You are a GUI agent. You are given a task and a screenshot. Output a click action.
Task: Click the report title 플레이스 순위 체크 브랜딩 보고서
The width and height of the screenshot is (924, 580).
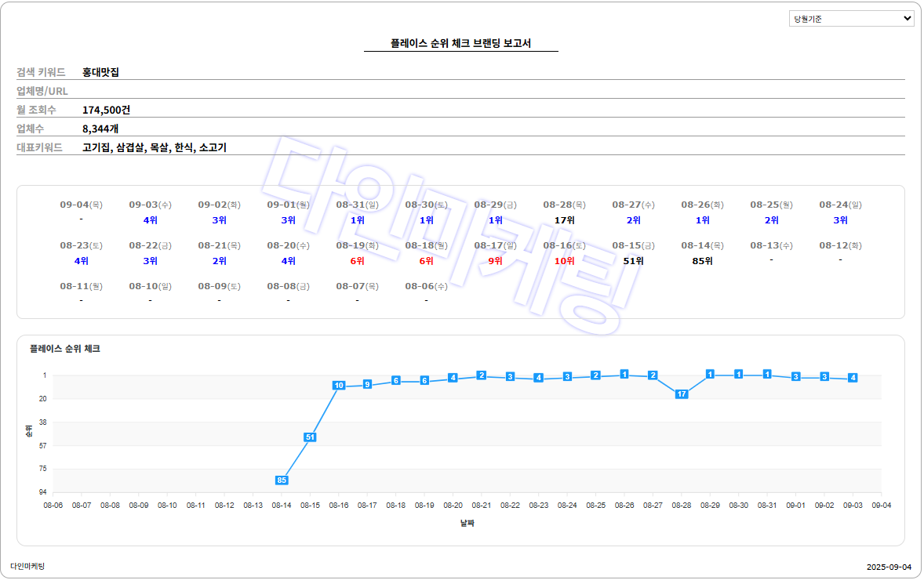pyautogui.click(x=460, y=43)
